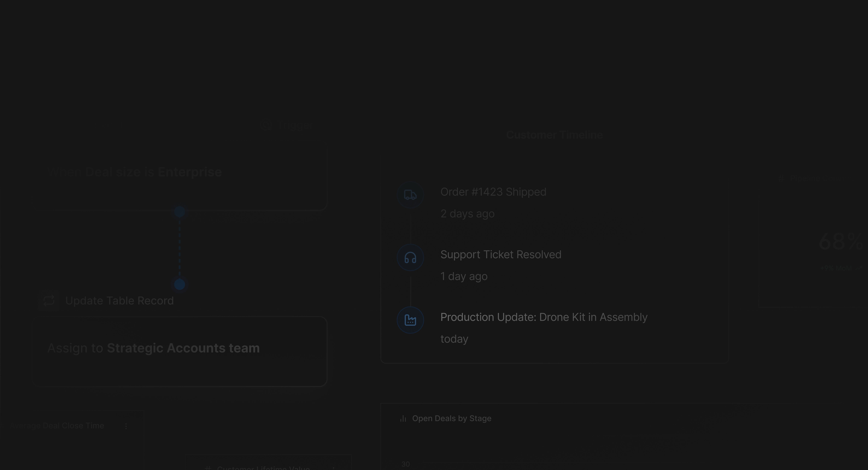Click the truck icon for shipped order
The width and height of the screenshot is (868, 470).
coord(410,195)
